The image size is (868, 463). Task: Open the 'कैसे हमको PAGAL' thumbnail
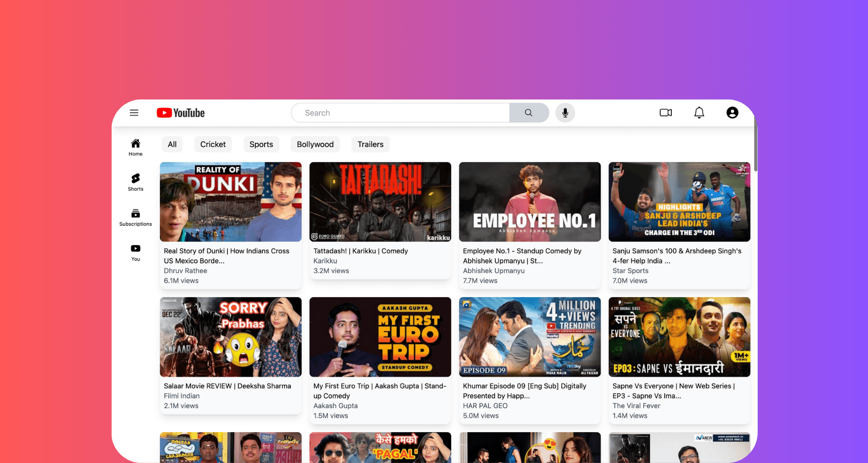380,447
